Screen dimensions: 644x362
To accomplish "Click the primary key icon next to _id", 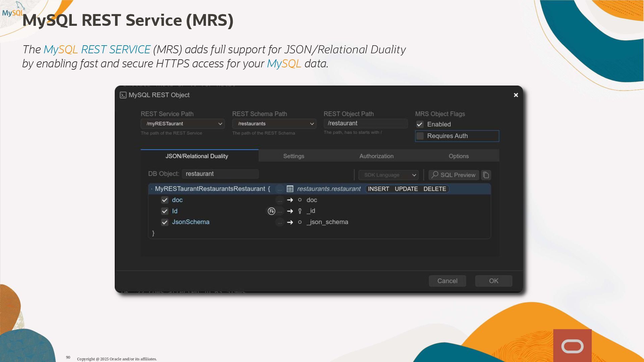I will (300, 211).
